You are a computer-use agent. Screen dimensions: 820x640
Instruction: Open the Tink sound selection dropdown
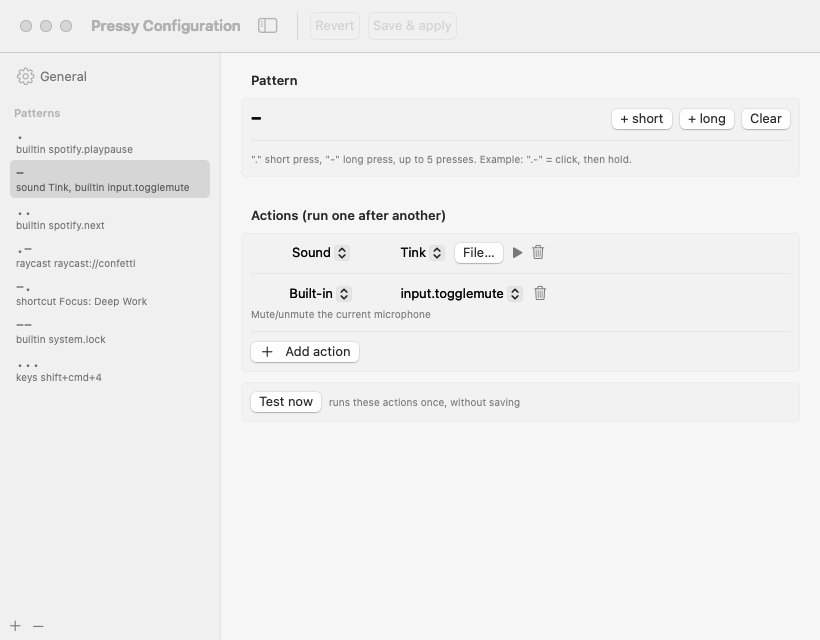[x=422, y=253]
